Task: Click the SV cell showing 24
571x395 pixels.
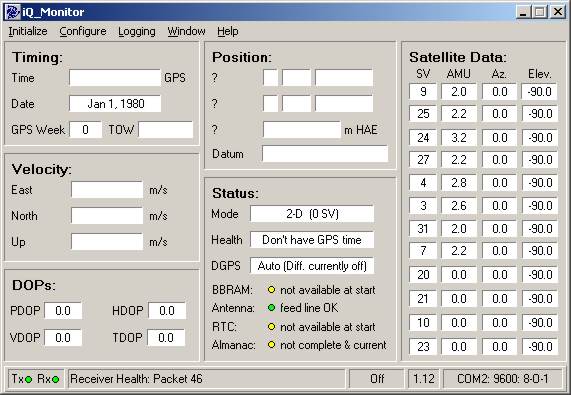Action: tap(423, 138)
